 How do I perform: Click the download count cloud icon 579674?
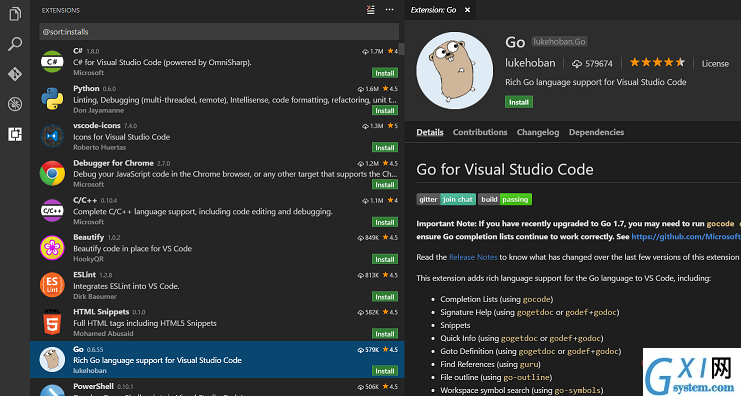[577, 63]
